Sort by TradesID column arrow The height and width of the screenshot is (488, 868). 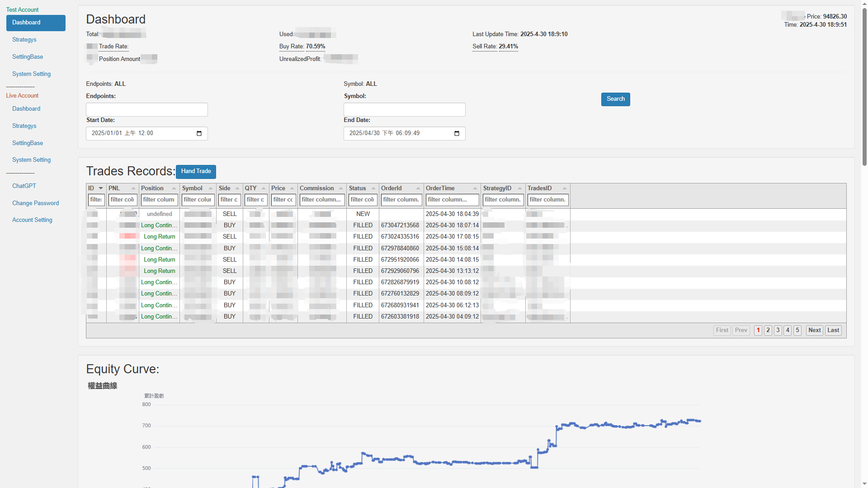pyautogui.click(x=565, y=188)
